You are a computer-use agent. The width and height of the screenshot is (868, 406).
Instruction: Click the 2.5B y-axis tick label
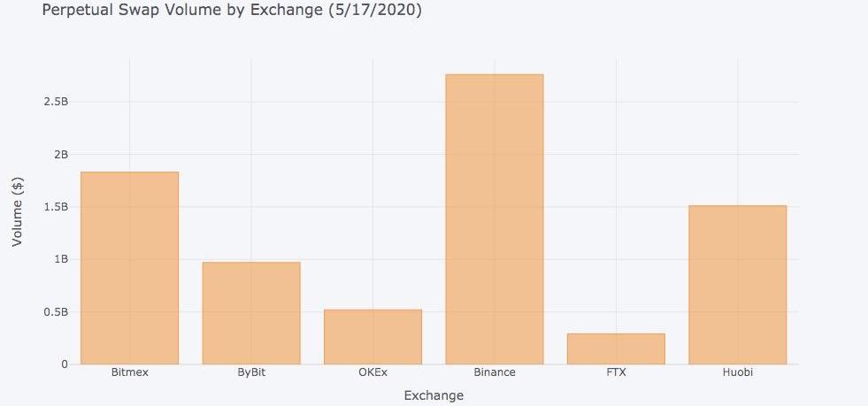[x=56, y=102]
